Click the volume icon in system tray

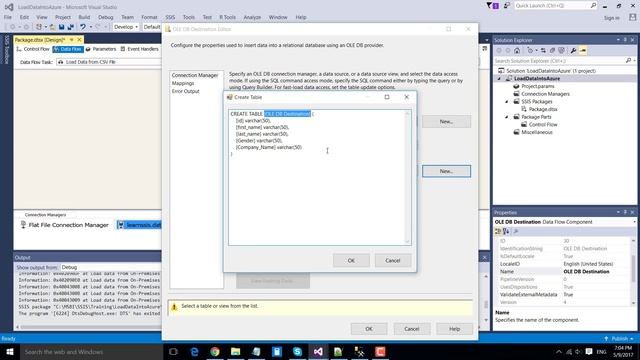(578, 351)
